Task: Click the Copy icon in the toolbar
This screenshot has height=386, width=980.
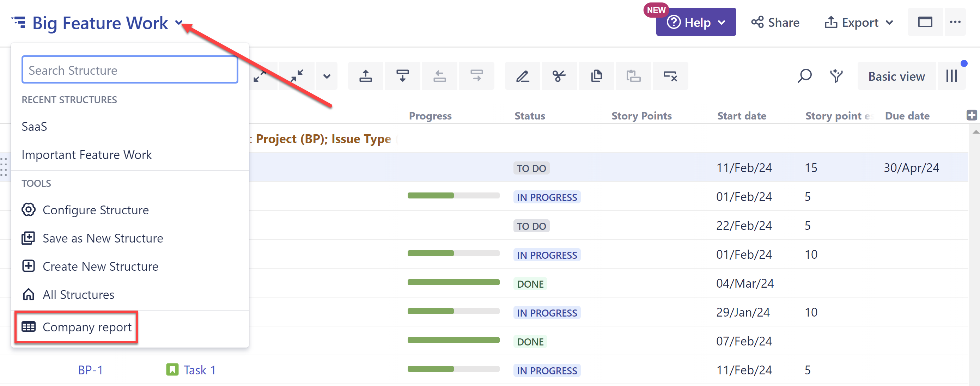Action: click(596, 76)
